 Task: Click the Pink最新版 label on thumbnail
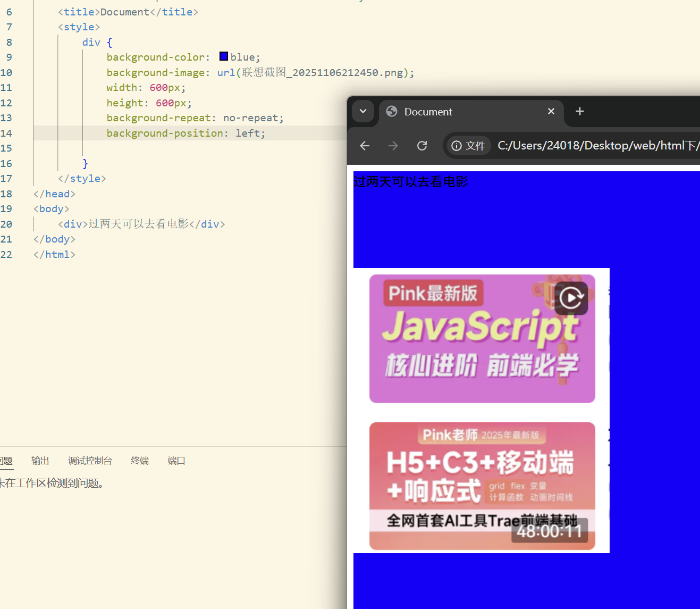coord(433,293)
